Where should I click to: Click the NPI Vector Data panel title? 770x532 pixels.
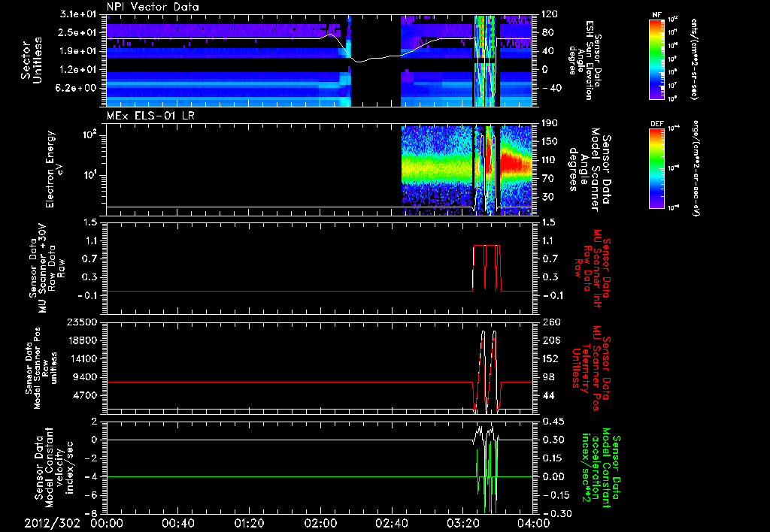click(153, 7)
